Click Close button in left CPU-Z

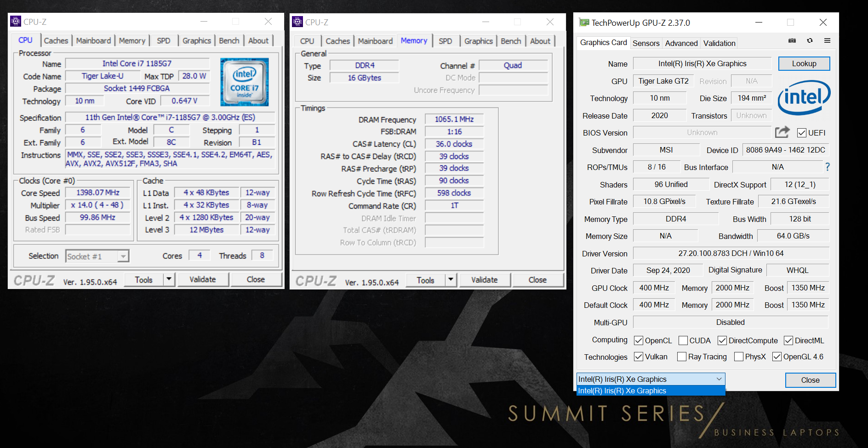pyautogui.click(x=256, y=279)
